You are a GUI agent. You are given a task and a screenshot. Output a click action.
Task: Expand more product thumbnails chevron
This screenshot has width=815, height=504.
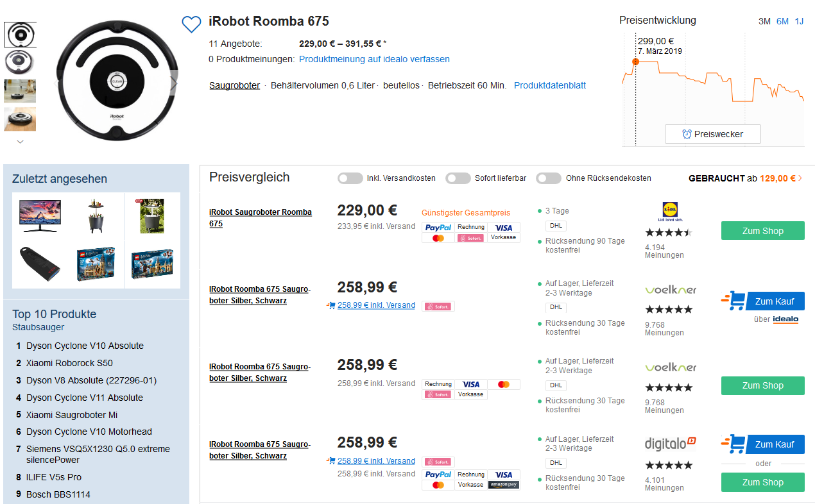tap(20, 141)
